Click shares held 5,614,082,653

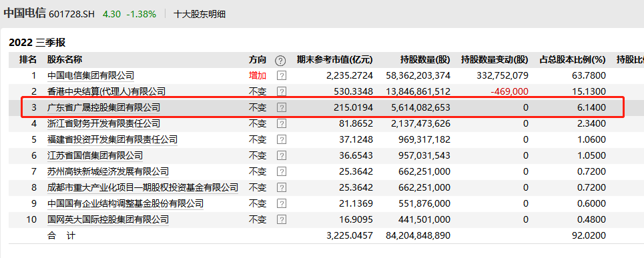(421, 107)
